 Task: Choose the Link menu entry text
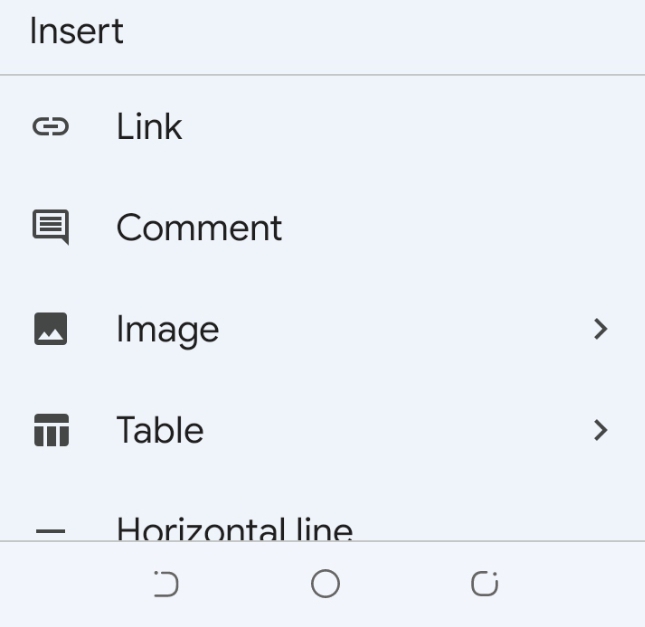coord(149,127)
